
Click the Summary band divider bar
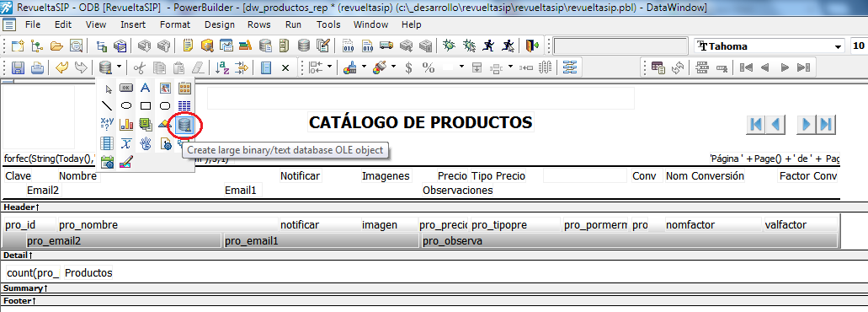[x=434, y=288]
